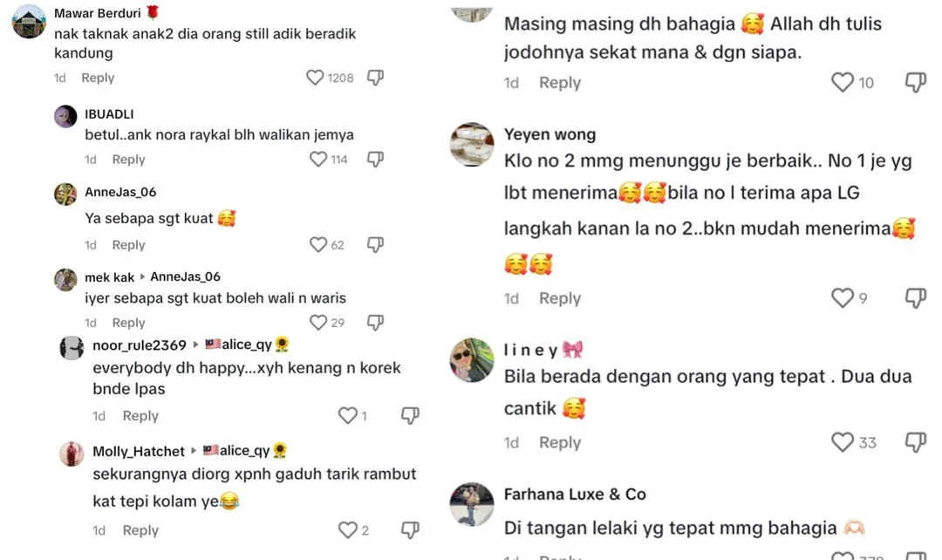This screenshot has width=942, height=560.
Task: Open alice_qy mention in noor_rule2369's reply
Action: pyautogui.click(x=247, y=345)
